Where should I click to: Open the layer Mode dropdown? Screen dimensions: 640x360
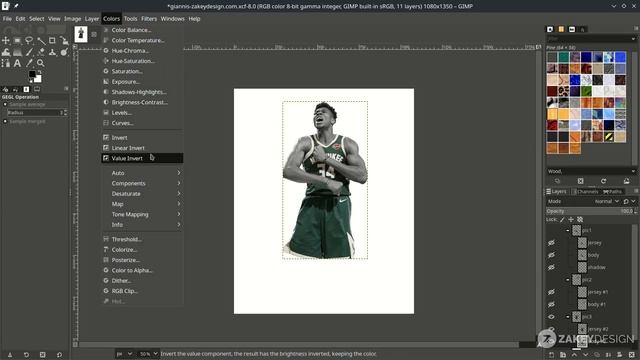(x=607, y=201)
